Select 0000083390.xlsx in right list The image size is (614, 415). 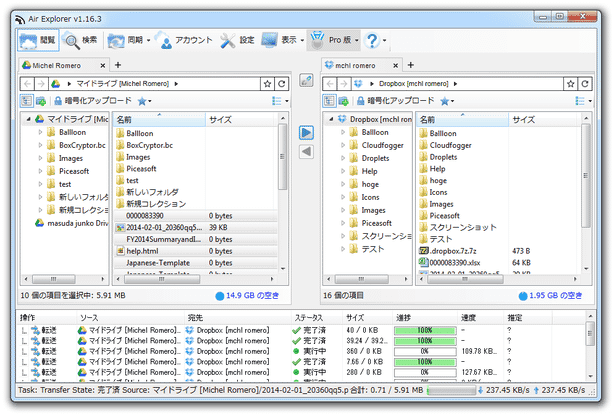455,263
